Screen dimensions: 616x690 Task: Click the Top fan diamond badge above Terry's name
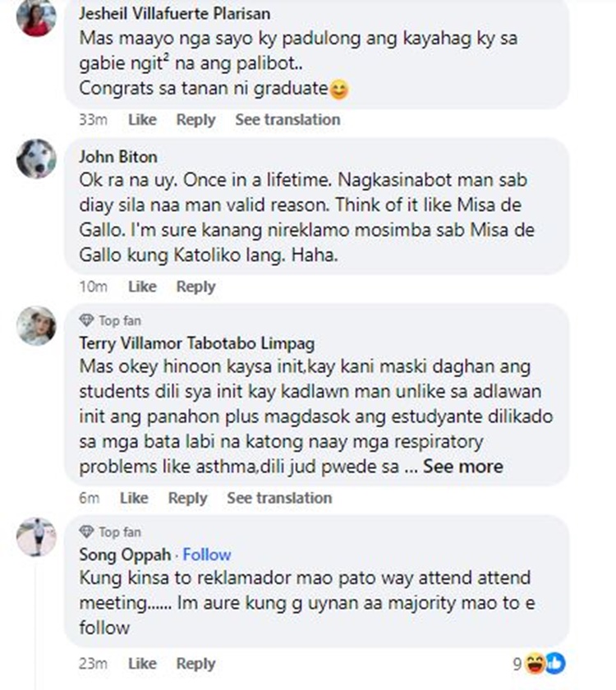pos(86,320)
